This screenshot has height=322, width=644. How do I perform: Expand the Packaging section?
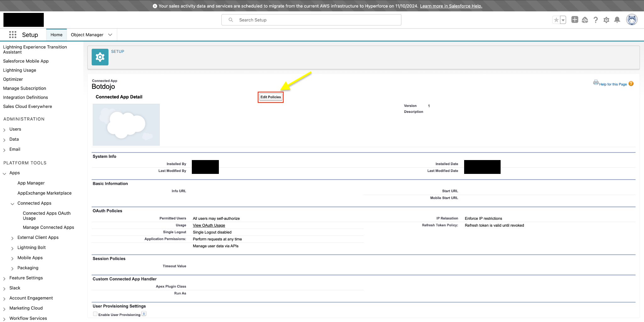tap(13, 268)
